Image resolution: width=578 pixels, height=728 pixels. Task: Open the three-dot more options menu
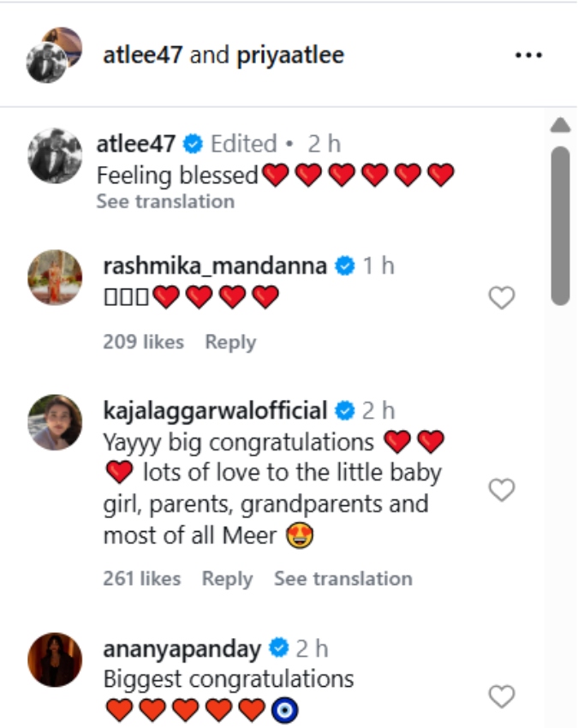pos(528,56)
